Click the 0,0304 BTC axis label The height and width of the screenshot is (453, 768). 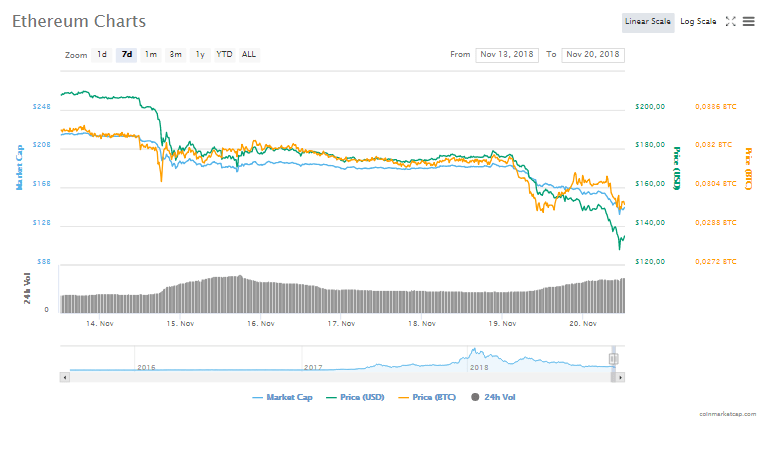716,184
